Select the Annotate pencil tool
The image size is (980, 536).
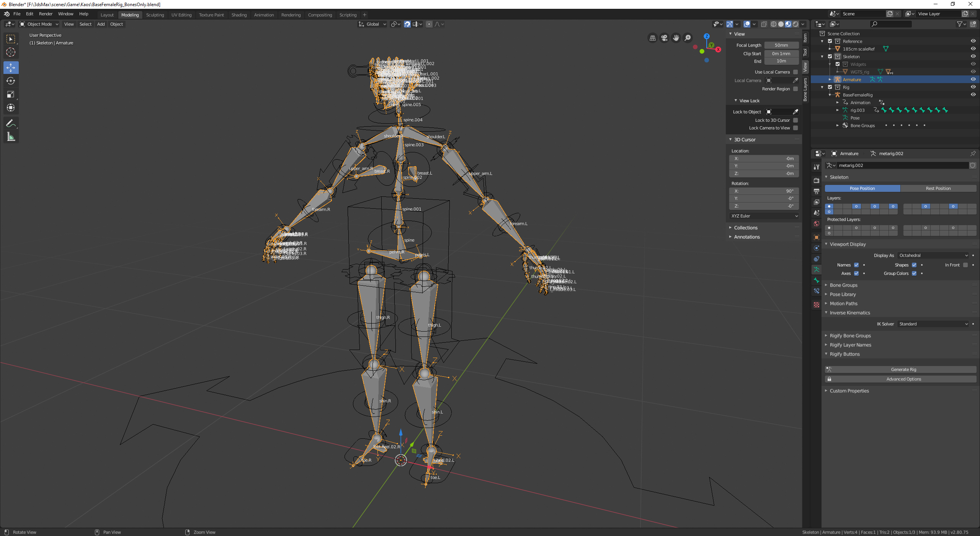pos(11,123)
